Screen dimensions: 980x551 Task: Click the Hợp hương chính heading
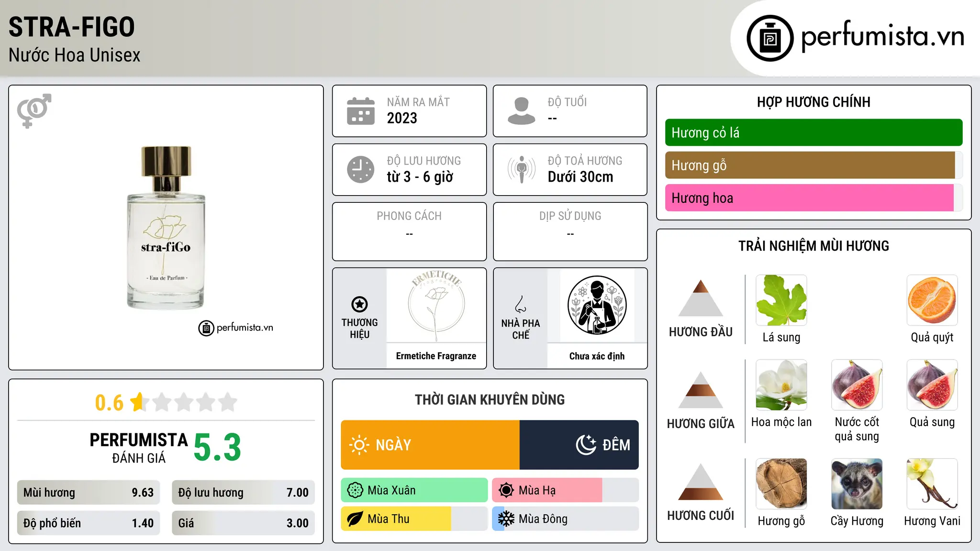pos(813,102)
